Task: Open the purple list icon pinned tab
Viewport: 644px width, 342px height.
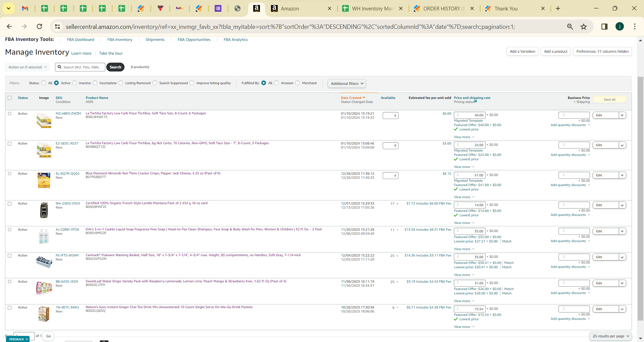Action: click(x=218, y=8)
